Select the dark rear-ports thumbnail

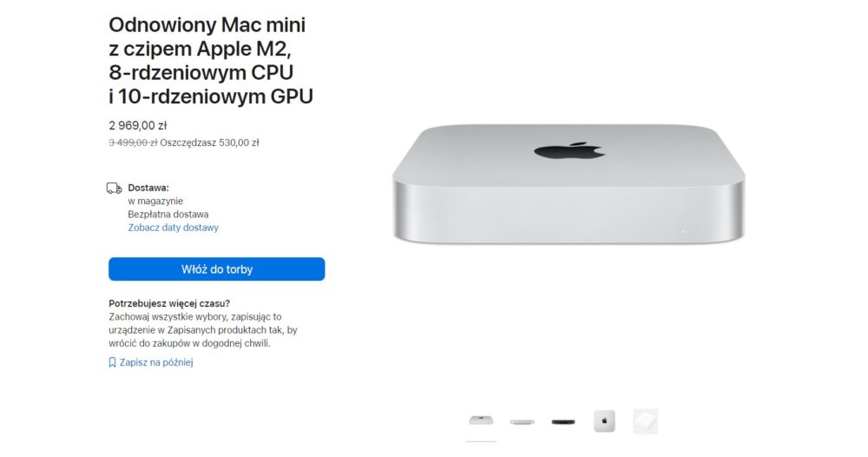point(563,422)
